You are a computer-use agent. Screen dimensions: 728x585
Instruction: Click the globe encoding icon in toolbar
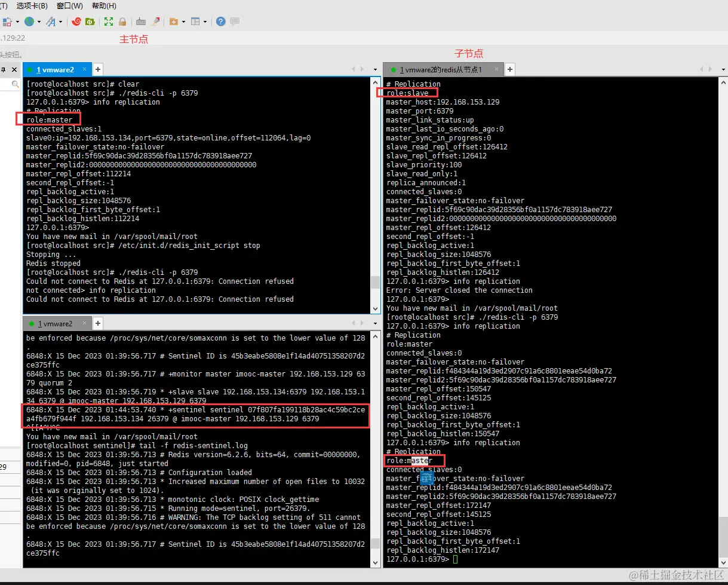pos(29,22)
